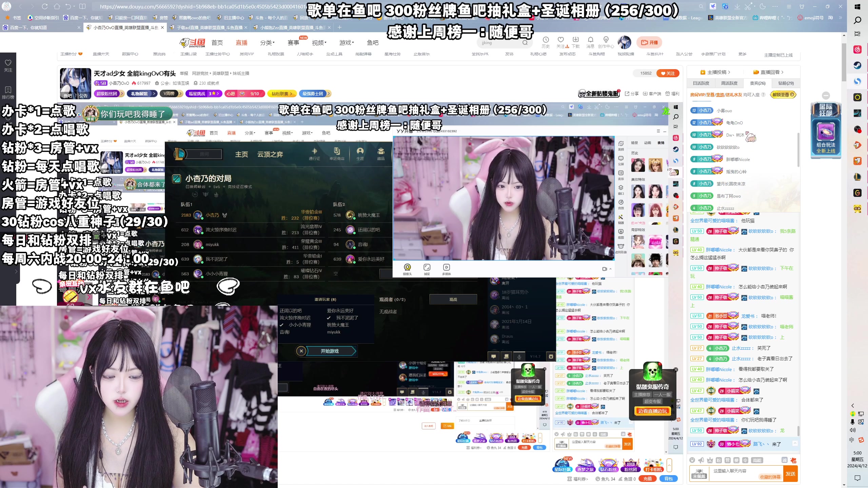868x488 pixels.
Task: Toggle the 滤 chat filter icon
Action: pos(785,460)
